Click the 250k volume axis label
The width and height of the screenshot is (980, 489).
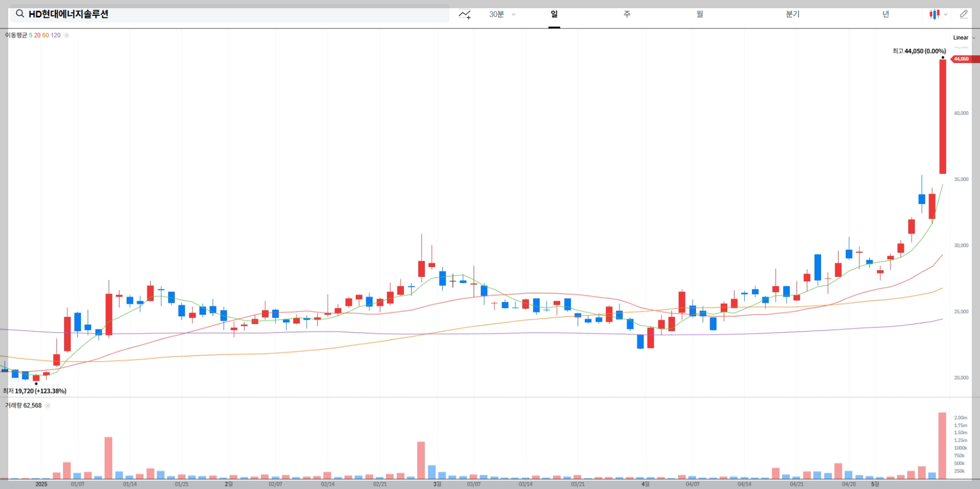click(x=959, y=471)
